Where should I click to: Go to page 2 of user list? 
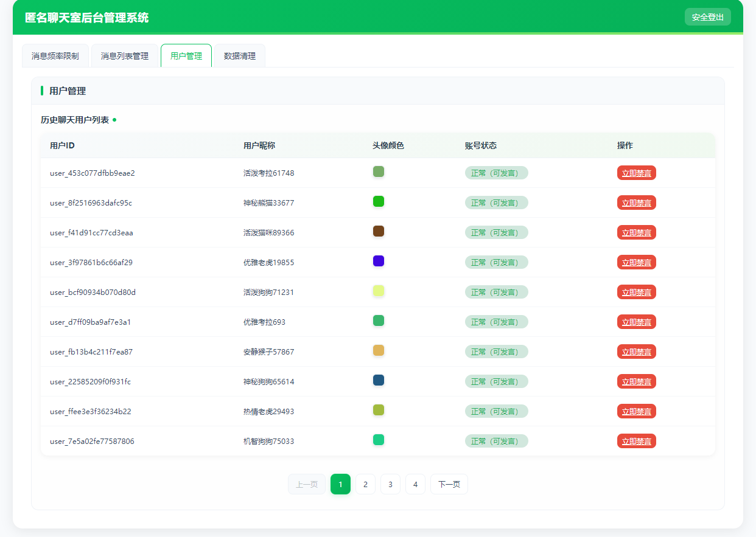tap(365, 484)
